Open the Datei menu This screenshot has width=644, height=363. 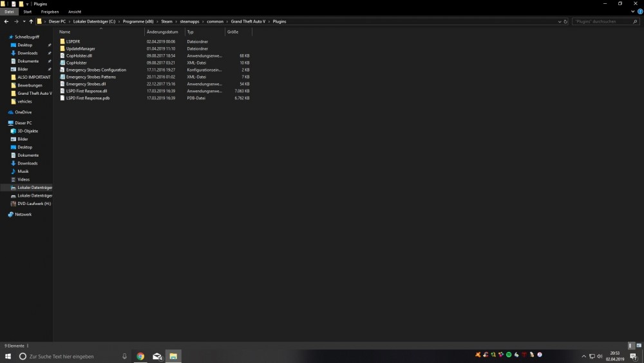pyautogui.click(x=9, y=12)
